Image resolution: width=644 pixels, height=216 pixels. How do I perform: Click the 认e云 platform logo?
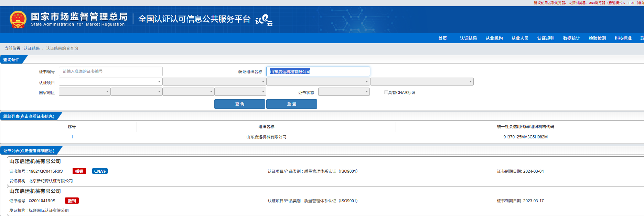pos(264,20)
